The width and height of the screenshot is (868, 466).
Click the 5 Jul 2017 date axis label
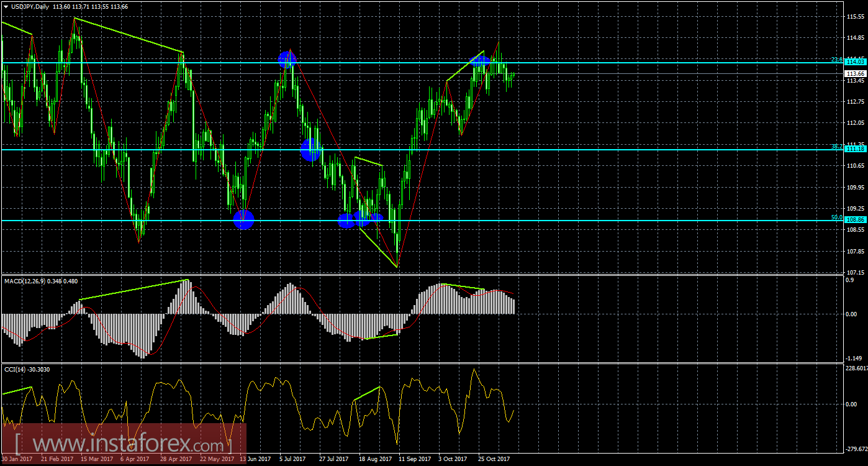pyautogui.click(x=291, y=459)
